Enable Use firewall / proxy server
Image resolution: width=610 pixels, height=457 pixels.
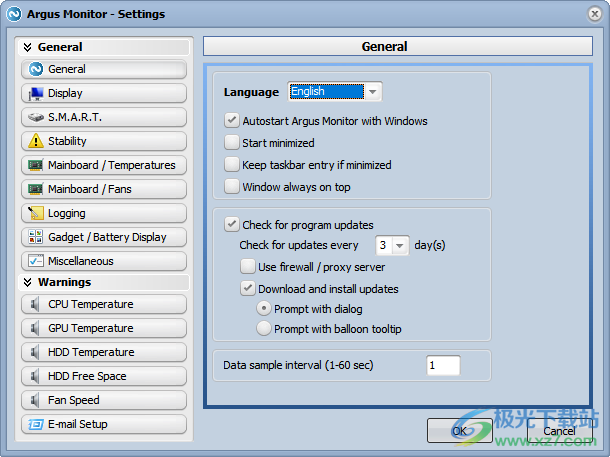click(x=248, y=267)
